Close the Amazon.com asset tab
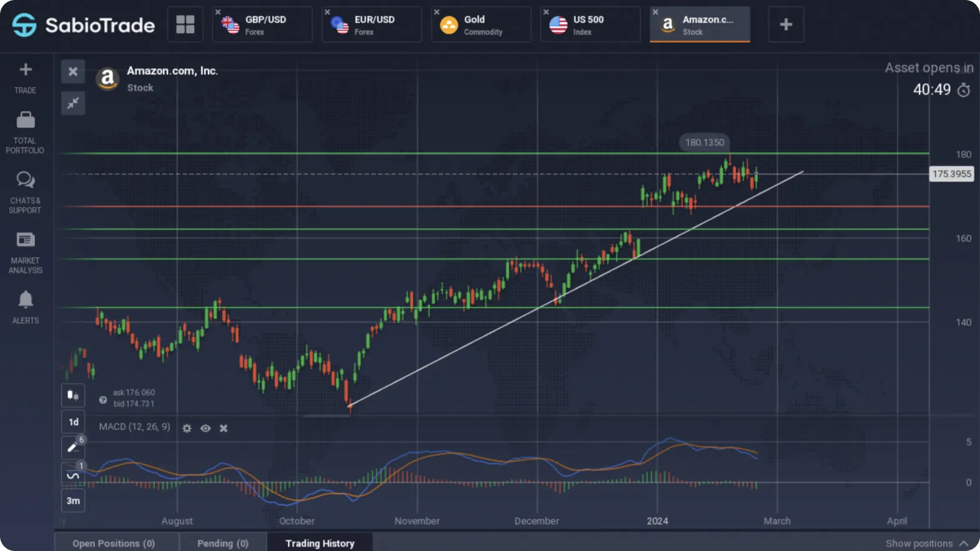 point(655,12)
